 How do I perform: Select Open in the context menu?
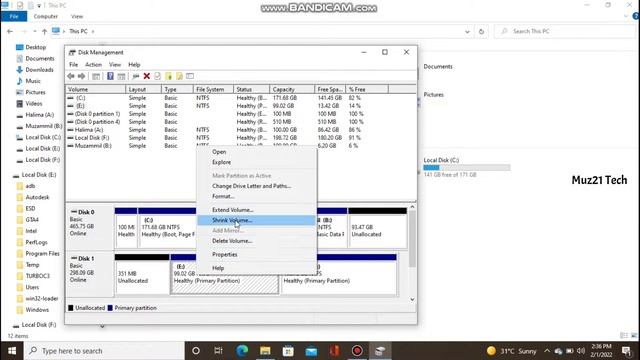256,152
